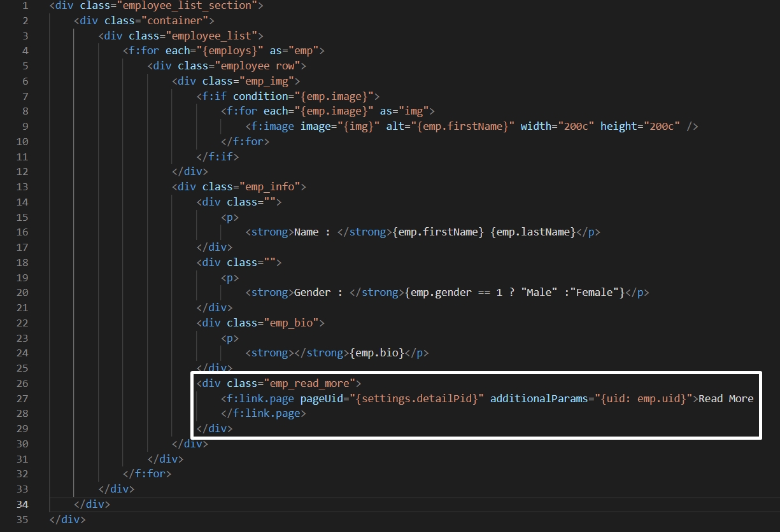Click line number 34 in the gutter

click(22, 504)
